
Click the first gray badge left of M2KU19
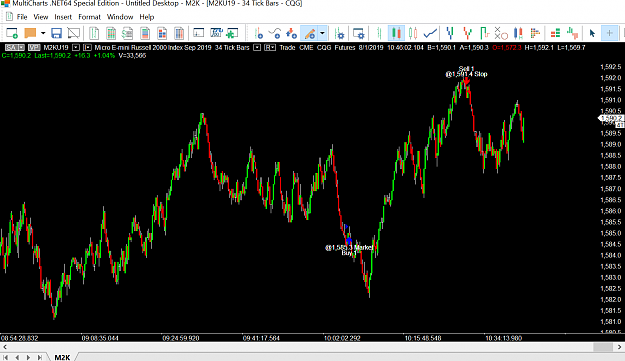[15, 47]
